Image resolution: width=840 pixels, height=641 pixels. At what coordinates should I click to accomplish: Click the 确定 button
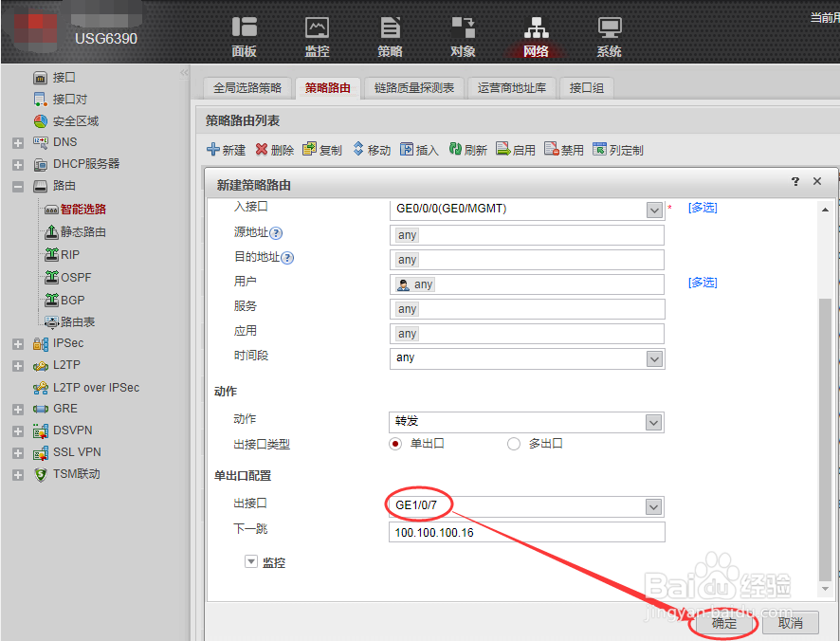(725, 623)
